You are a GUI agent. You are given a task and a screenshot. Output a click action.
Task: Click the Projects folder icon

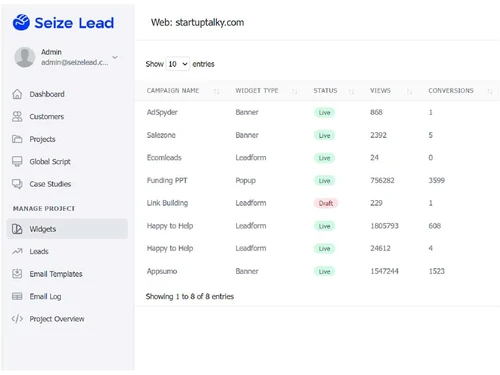[17, 139]
